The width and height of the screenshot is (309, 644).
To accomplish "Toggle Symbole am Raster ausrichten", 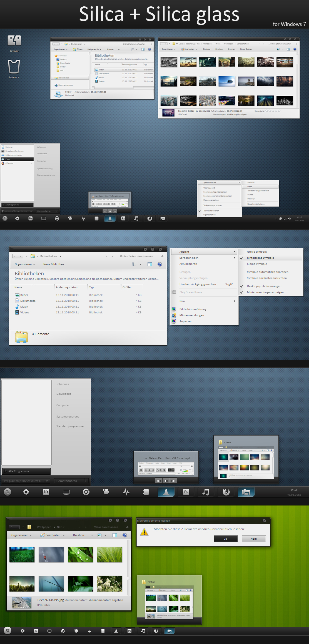I will pos(270,278).
